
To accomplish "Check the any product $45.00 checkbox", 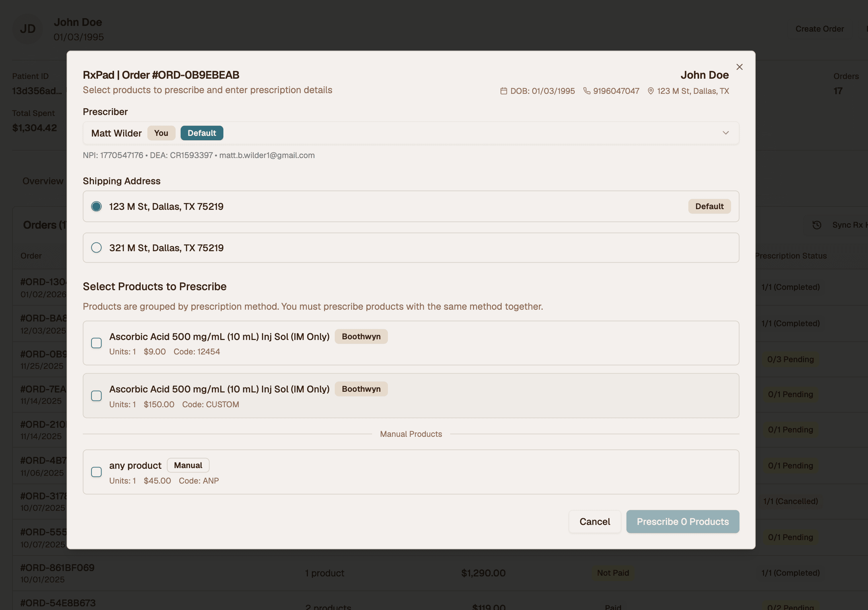I will (97, 472).
